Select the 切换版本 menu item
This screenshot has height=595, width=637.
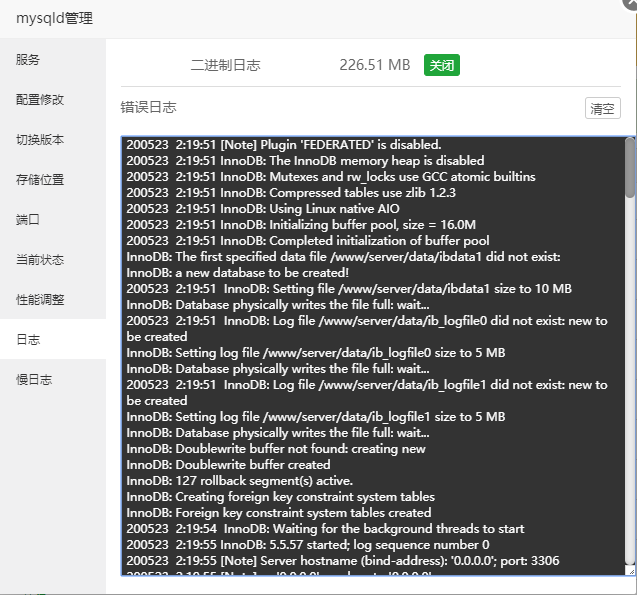(40, 140)
